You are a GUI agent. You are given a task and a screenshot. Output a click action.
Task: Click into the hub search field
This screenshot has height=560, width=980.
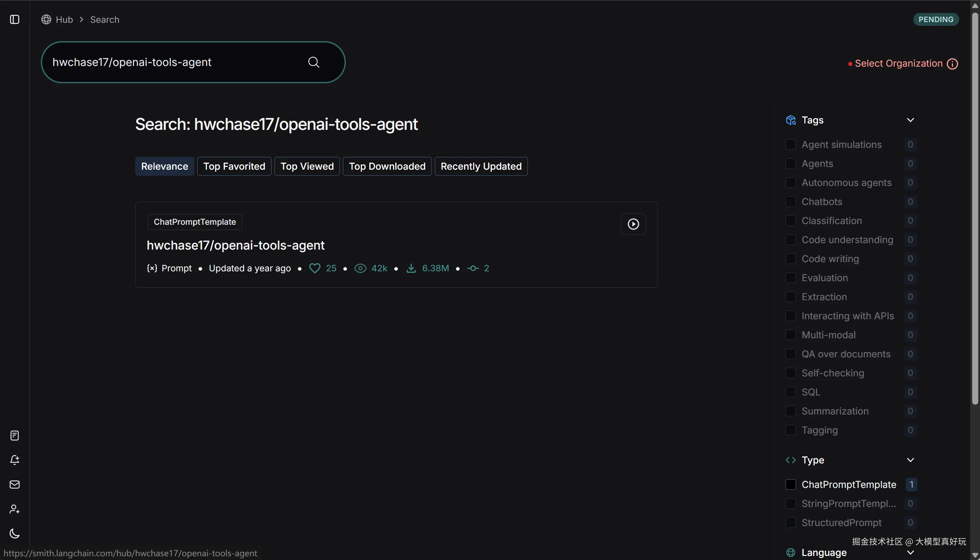(x=173, y=62)
